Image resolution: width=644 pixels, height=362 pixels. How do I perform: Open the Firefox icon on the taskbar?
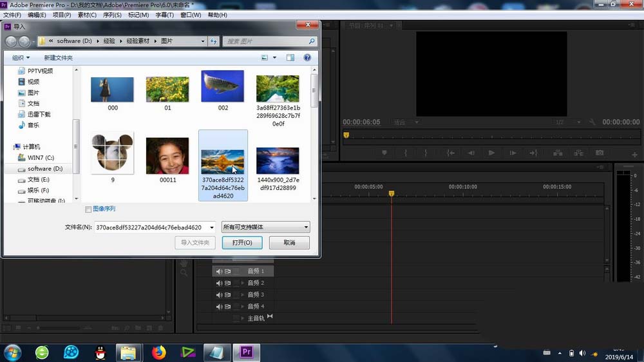[159, 352]
